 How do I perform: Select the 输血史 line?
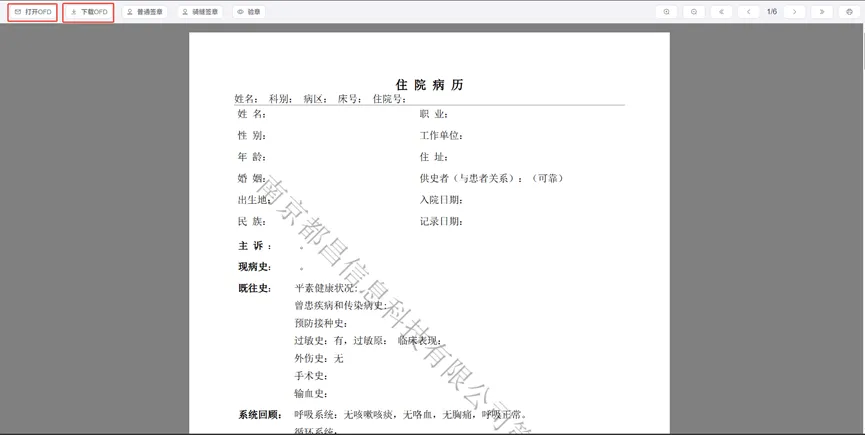[312, 394]
